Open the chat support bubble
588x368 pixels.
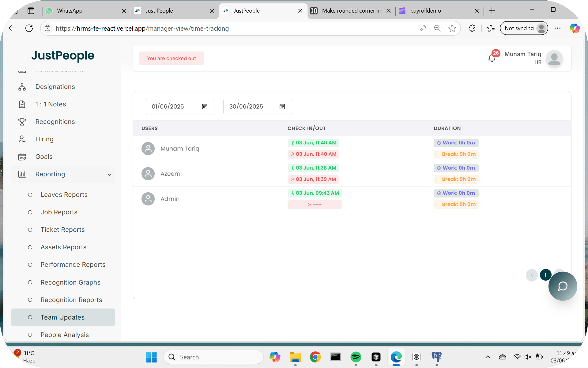pyautogui.click(x=563, y=286)
